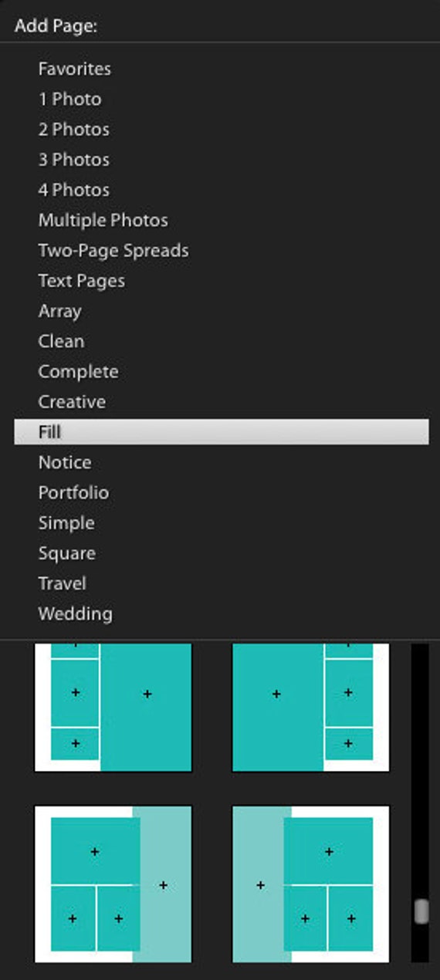Click the highlighted Fill item

point(221,432)
